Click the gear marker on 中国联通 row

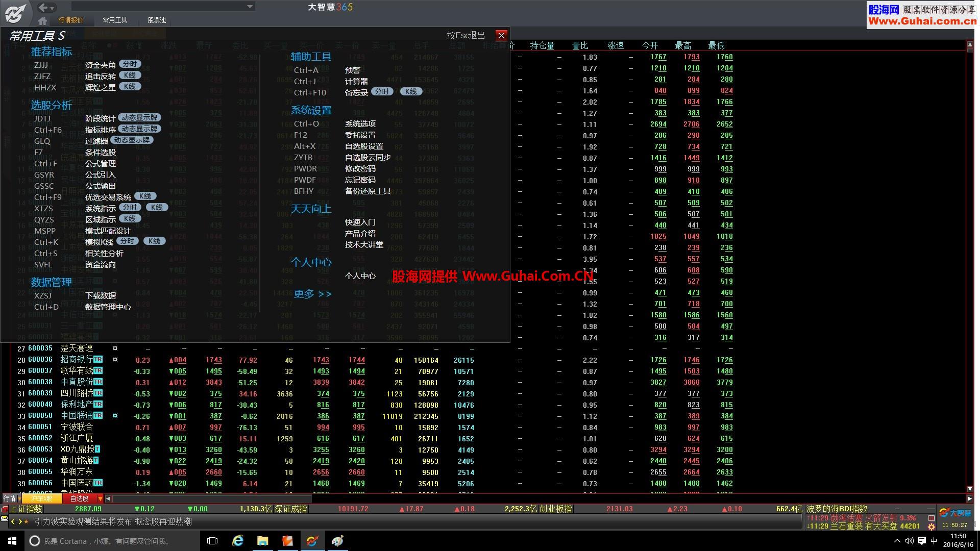[115, 416]
